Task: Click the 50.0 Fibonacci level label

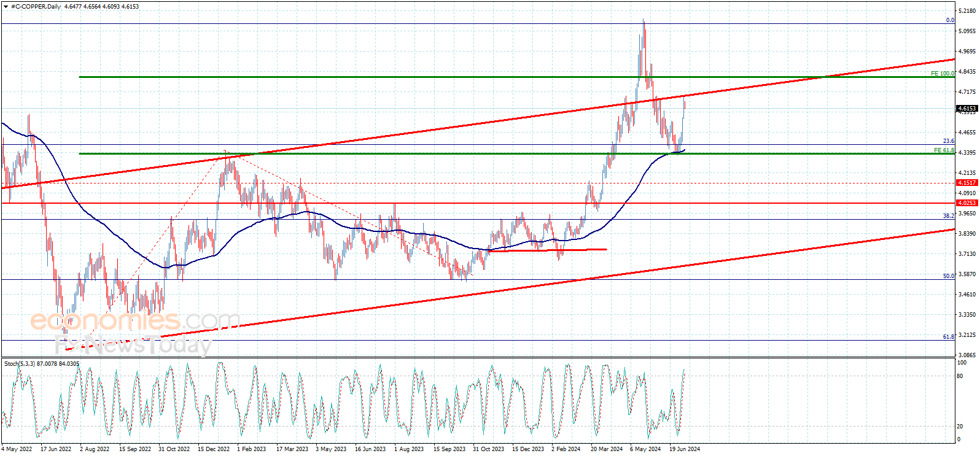Action: pyautogui.click(x=949, y=276)
